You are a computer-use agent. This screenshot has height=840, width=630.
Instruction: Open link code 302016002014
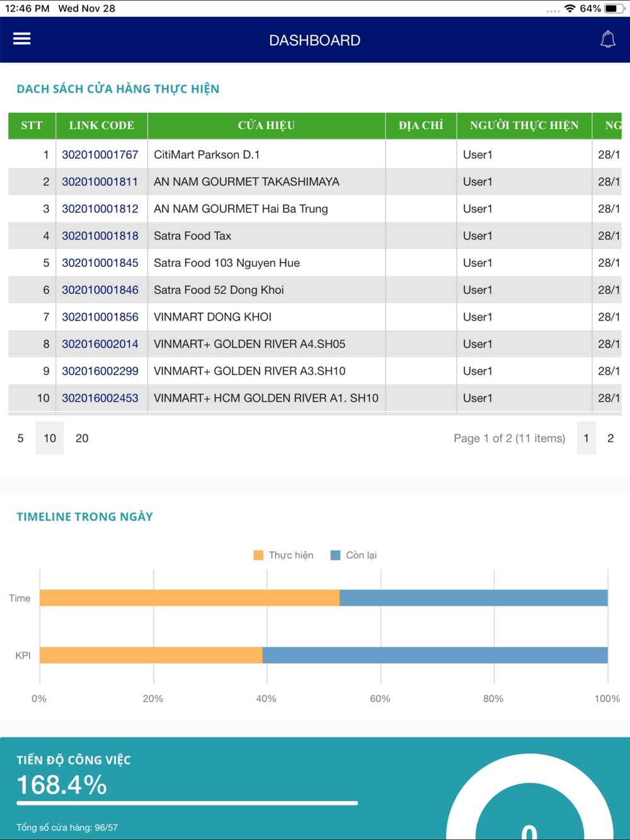pyautogui.click(x=100, y=344)
